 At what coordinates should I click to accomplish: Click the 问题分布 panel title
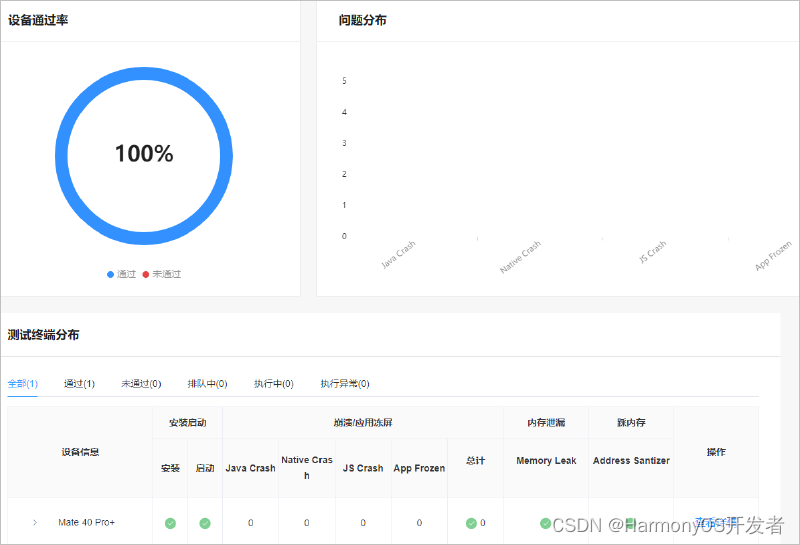pos(362,20)
